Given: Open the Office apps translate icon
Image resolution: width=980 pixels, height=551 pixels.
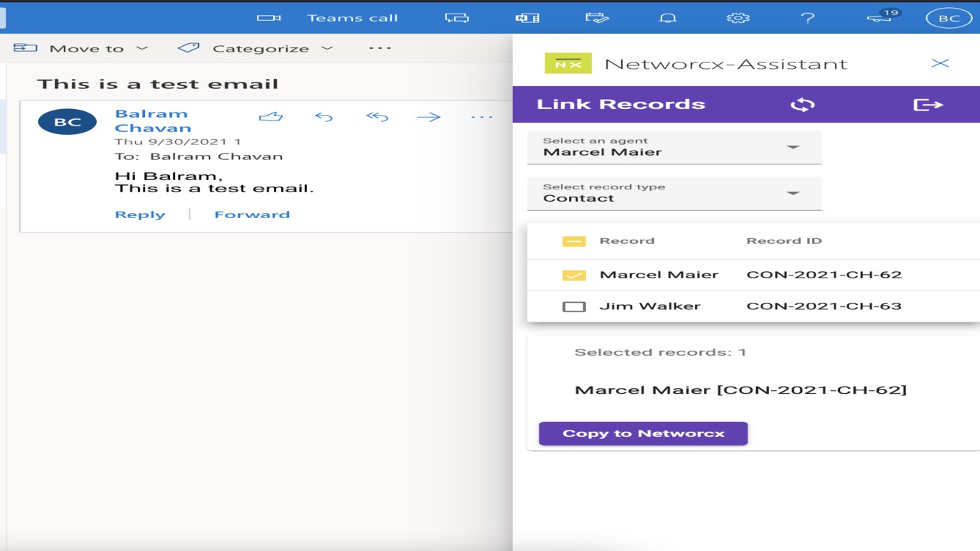Looking at the screenshot, I should [527, 18].
